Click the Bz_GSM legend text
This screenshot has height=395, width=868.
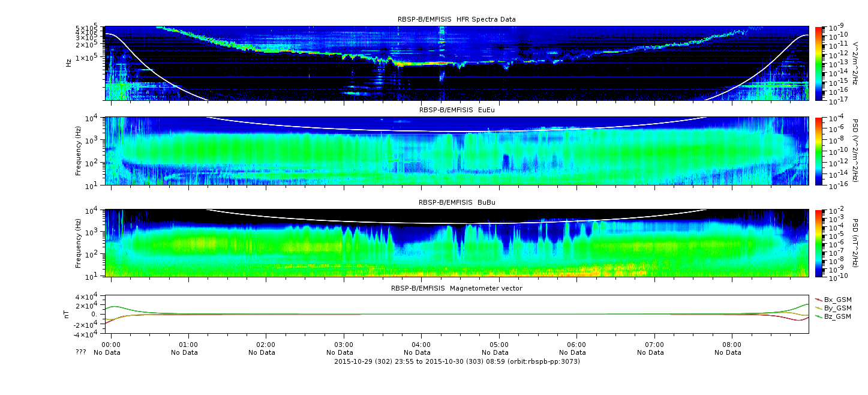pos(837,316)
